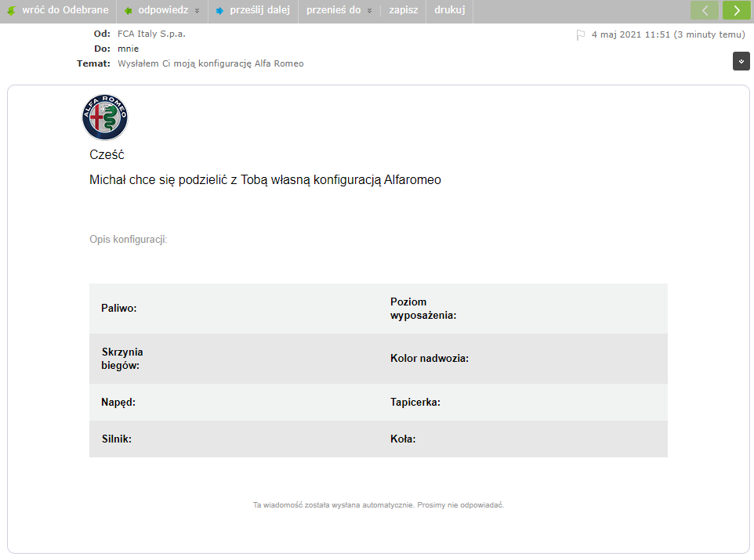This screenshot has height=560, width=754.
Task: Return to inbox via wróć do Odebrane
Action: (x=65, y=10)
